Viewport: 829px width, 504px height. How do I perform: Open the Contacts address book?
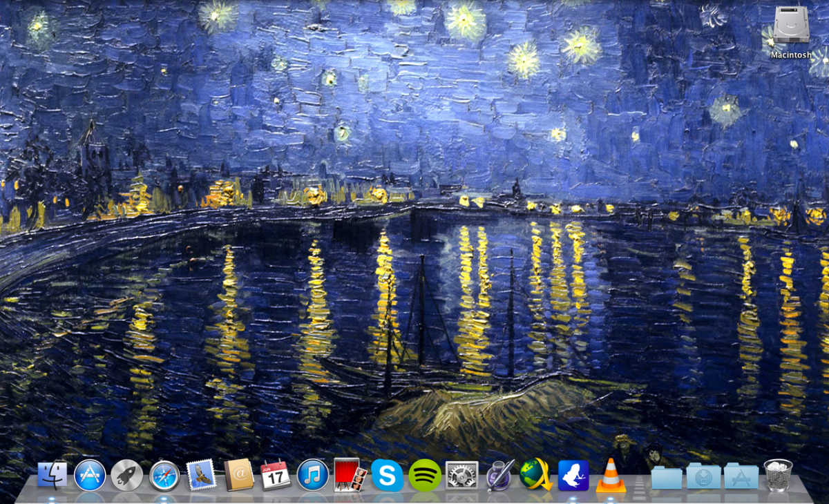[239, 475]
